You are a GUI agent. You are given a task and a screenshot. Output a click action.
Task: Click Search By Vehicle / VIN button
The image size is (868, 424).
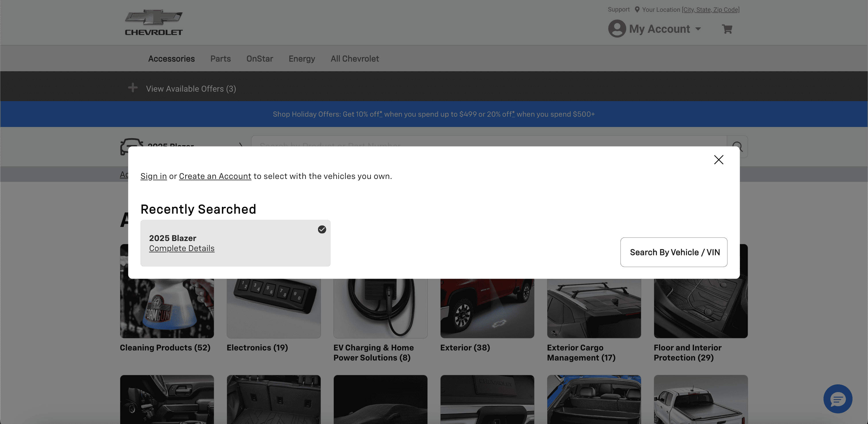coord(674,252)
